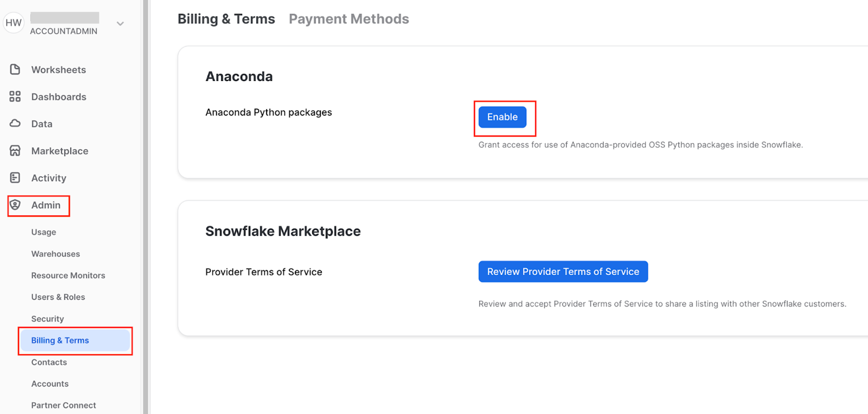The image size is (868, 414).
Task: Click the Worksheets page icon
Action: 15,69
